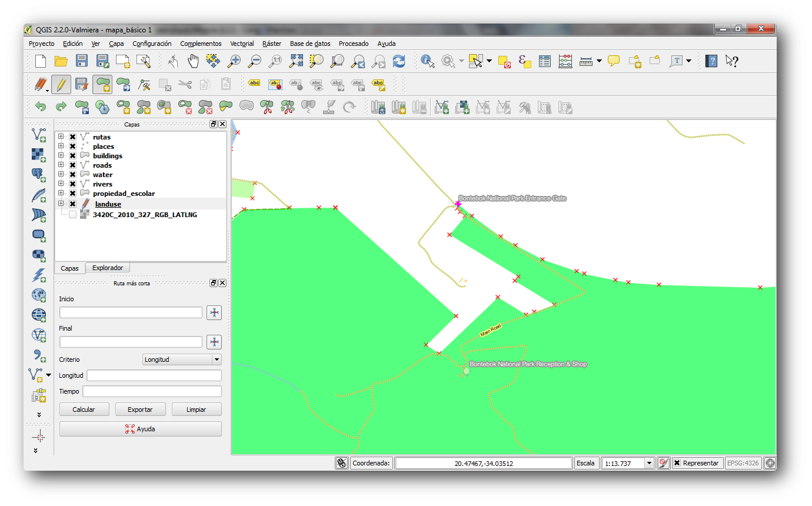Open the Vectorial menu

click(242, 44)
